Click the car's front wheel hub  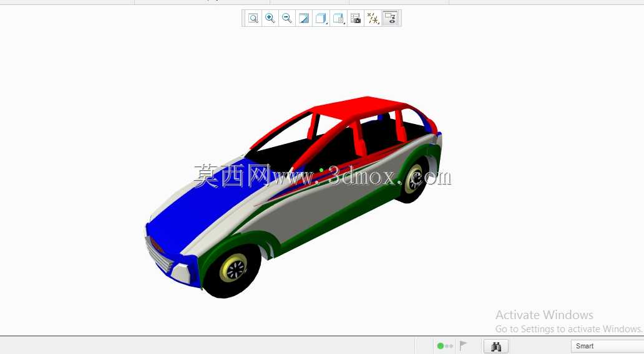(234, 269)
